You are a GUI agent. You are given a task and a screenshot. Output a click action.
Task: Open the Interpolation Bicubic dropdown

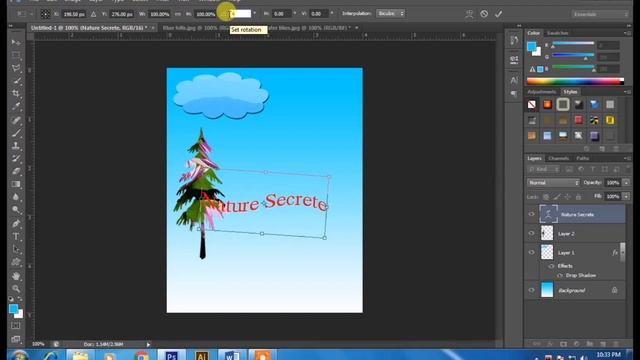pyautogui.click(x=391, y=13)
